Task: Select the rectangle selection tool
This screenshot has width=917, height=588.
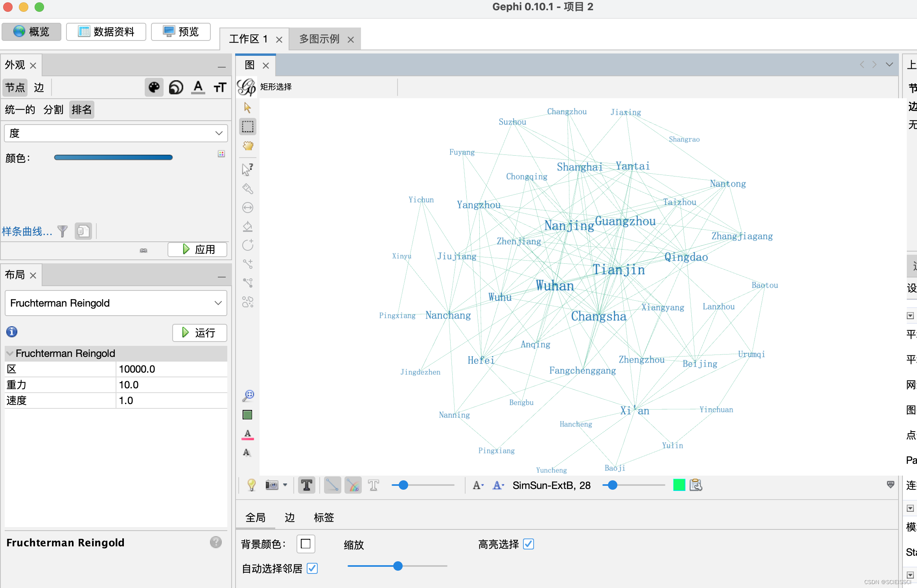Action: click(247, 126)
